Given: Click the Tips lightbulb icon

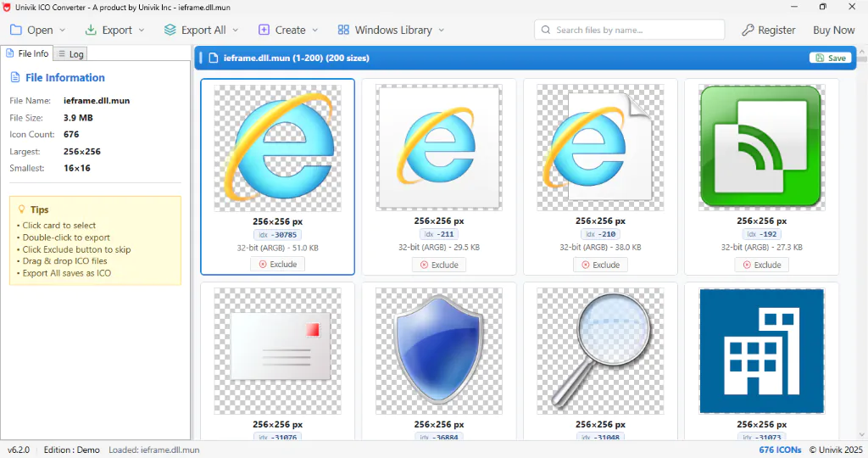Looking at the screenshot, I should coord(21,209).
